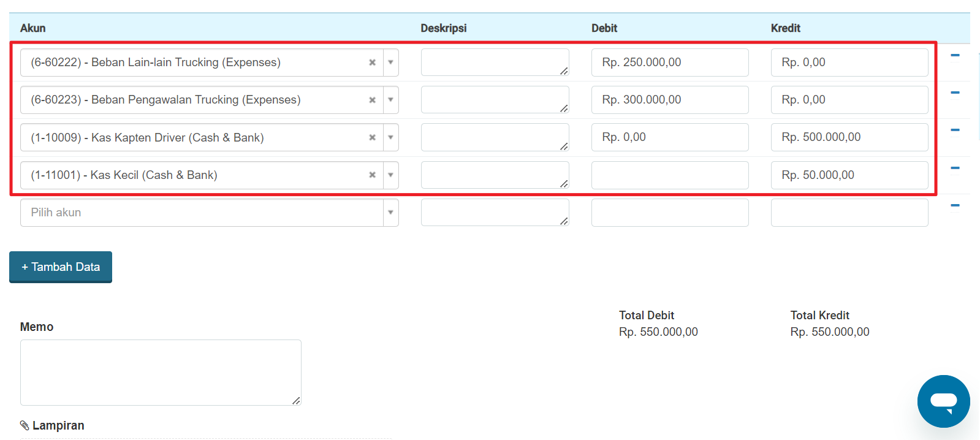The image size is (980, 440).
Task: Clear the Kas Kecil account selection
Action: (x=372, y=175)
